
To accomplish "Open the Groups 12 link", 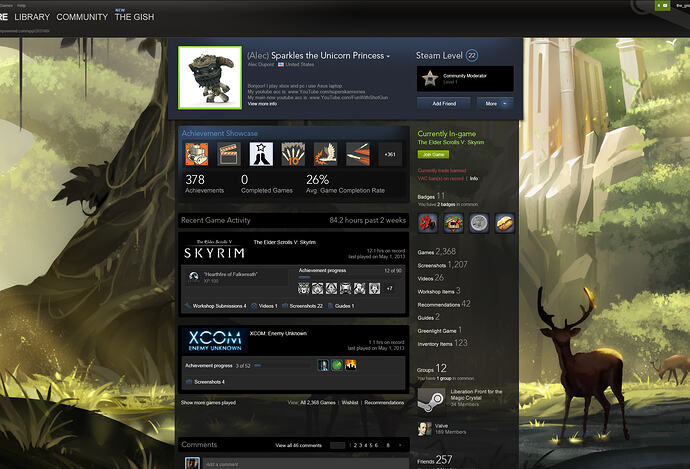I will point(432,368).
